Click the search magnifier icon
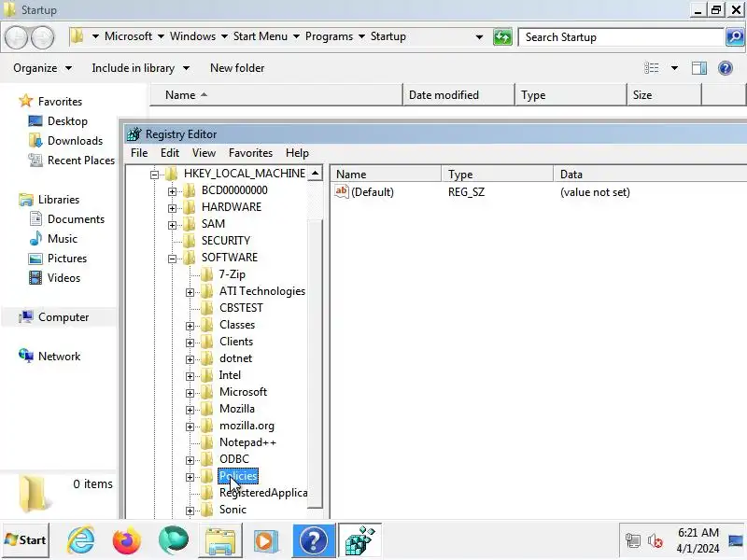 click(735, 37)
